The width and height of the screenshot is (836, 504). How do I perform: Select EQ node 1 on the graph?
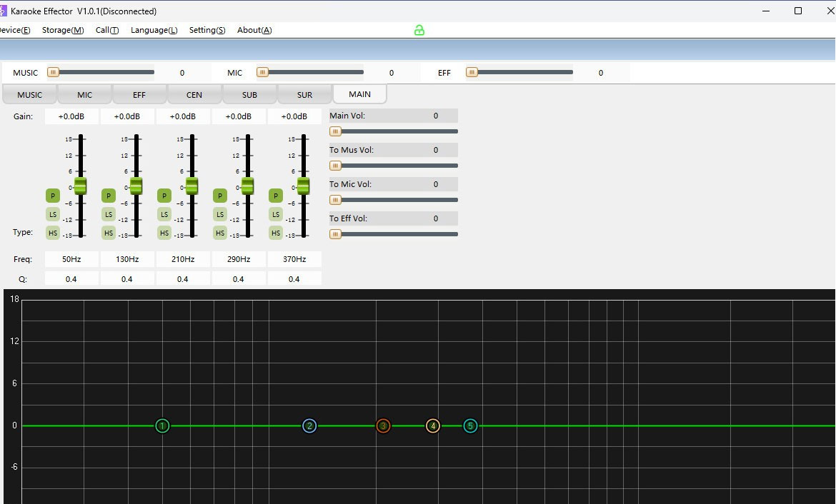coord(162,426)
